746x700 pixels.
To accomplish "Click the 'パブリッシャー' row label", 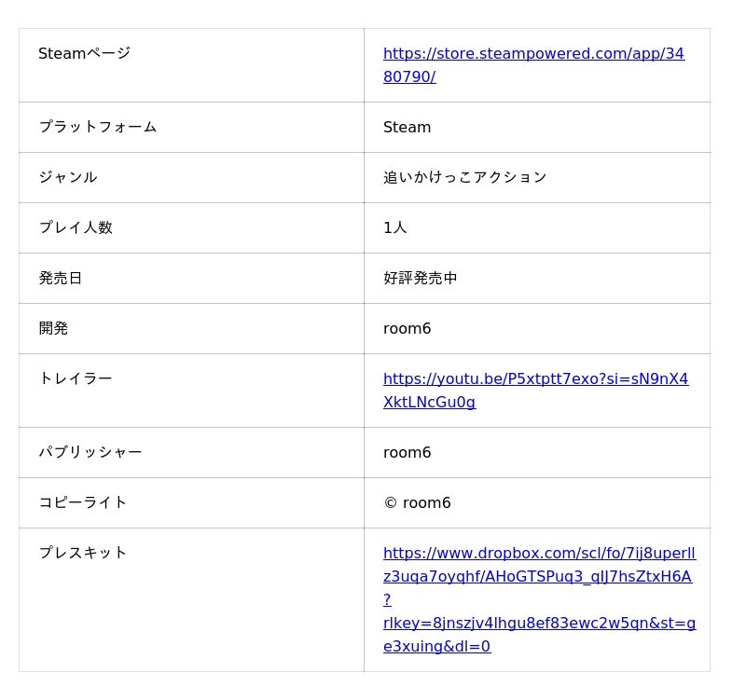I will (90, 452).
